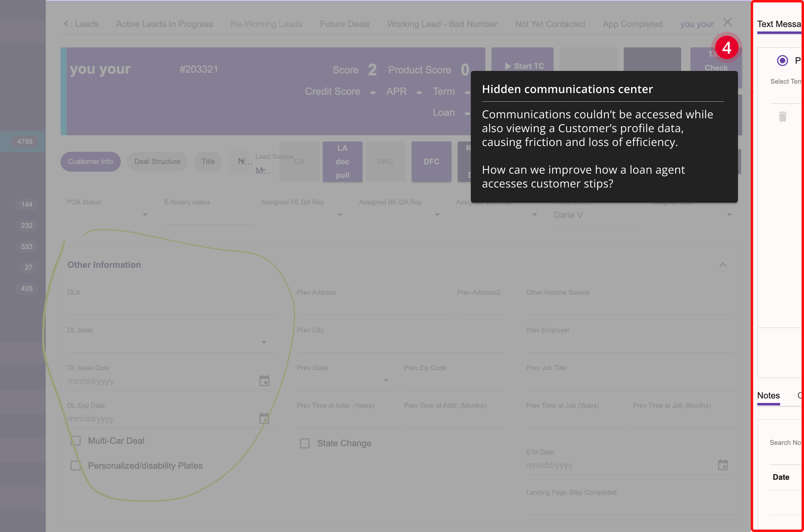This screenshot has height=532, width=804.
Task: Open Assigned BE QA Rep dropdown
Action: (437, 215)
